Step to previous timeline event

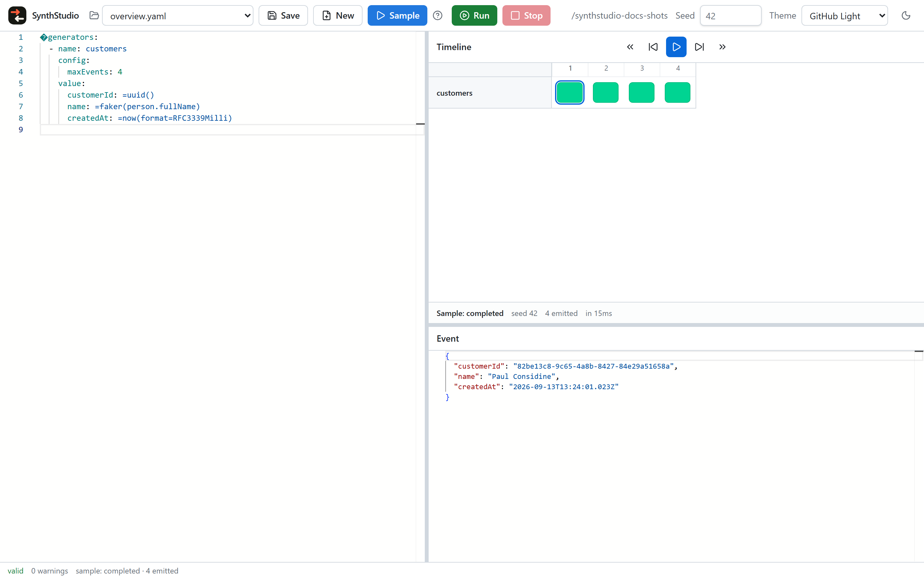coord(653,47)
